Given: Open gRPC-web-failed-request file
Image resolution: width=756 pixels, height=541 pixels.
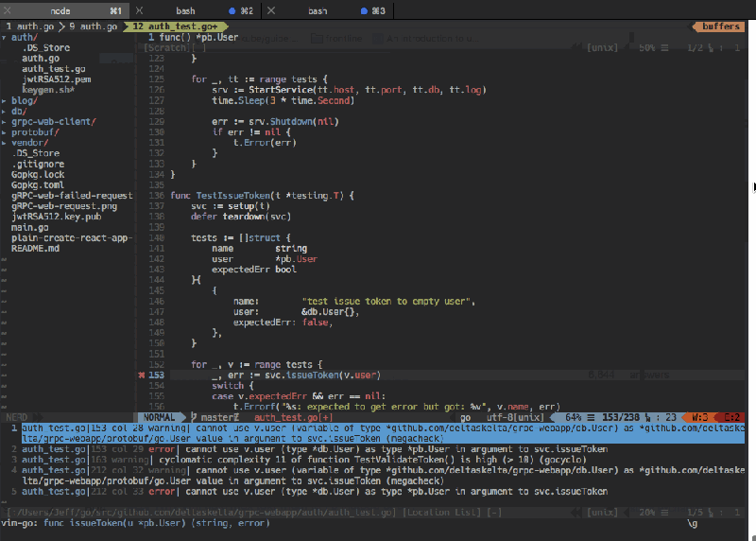Looking at the screenshot, I should click(72, 196).
